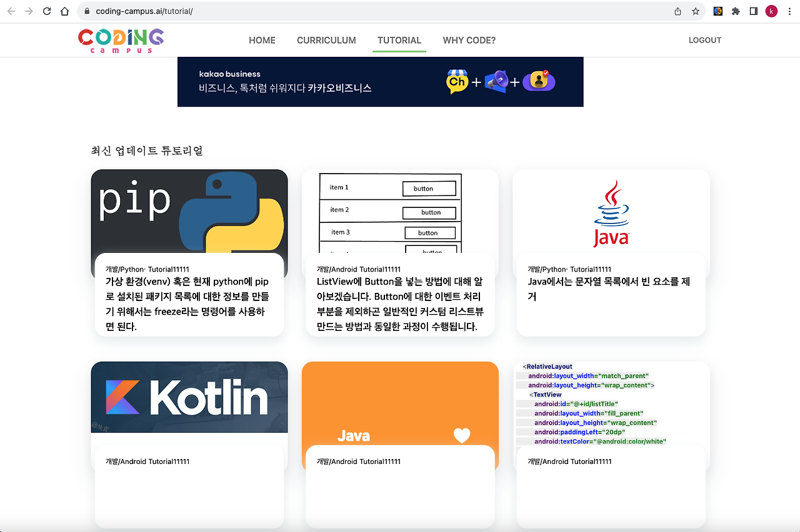
Task: Open the ListView button sketch thumbnail
Action: coord(400,211)
